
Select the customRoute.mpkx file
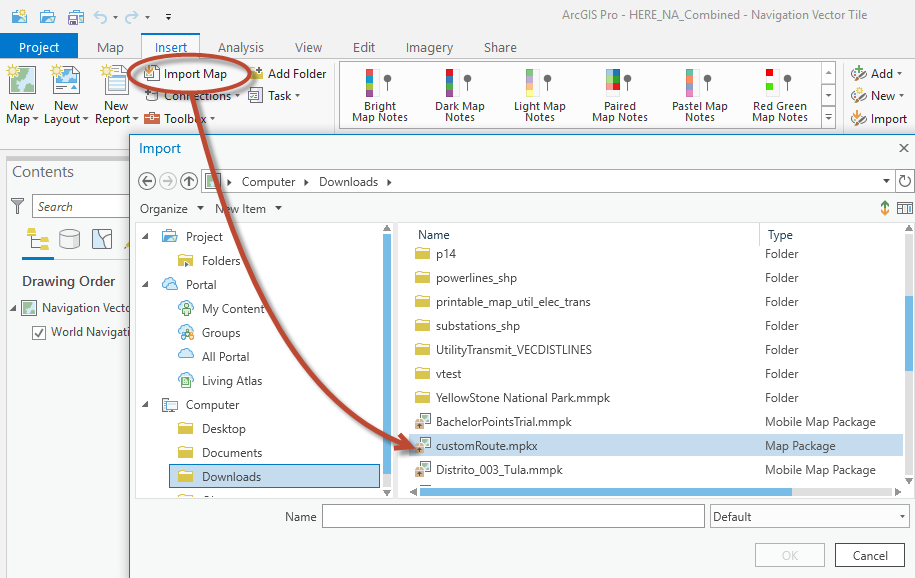tap(655, 445)
